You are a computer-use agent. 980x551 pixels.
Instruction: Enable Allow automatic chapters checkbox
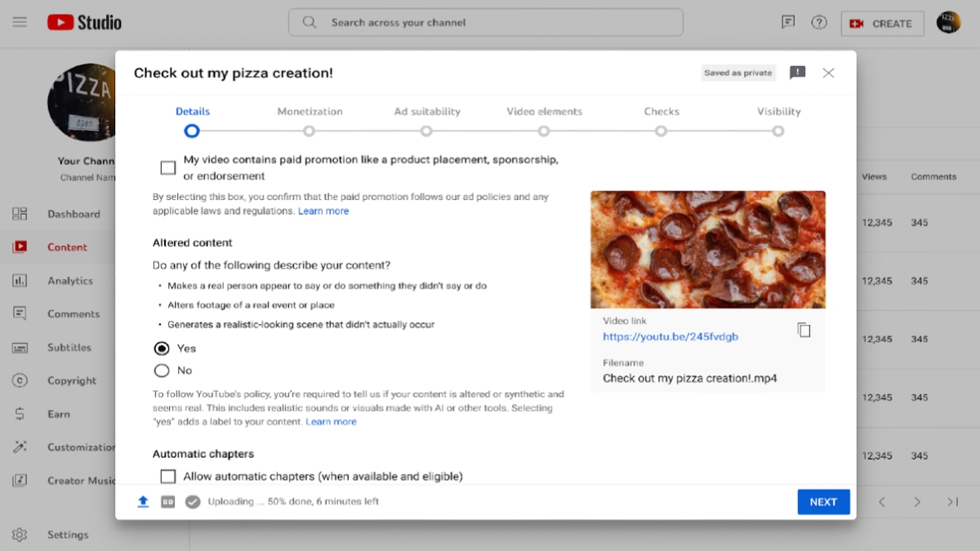point(168,476)
